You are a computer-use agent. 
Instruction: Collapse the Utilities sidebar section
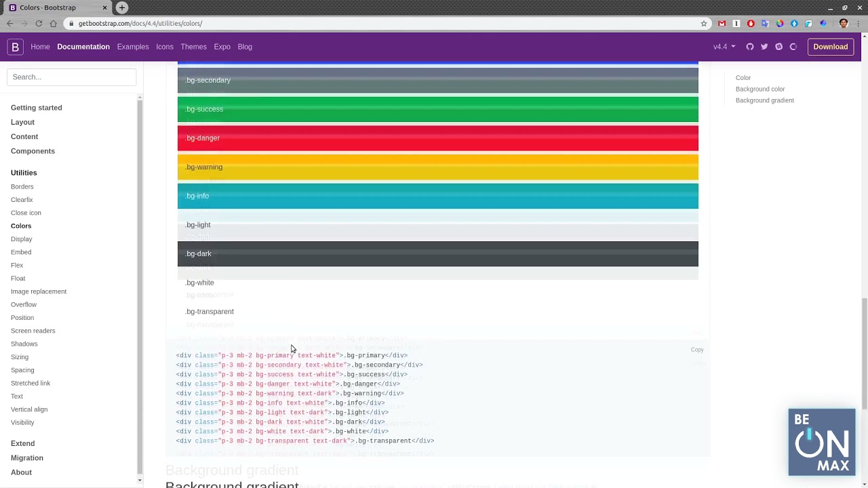pyautogui.click(x=24, y=173)
